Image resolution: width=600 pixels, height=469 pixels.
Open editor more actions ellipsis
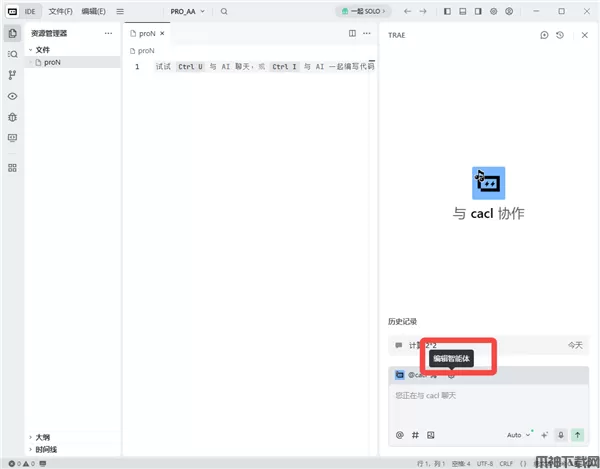[367, 33]
